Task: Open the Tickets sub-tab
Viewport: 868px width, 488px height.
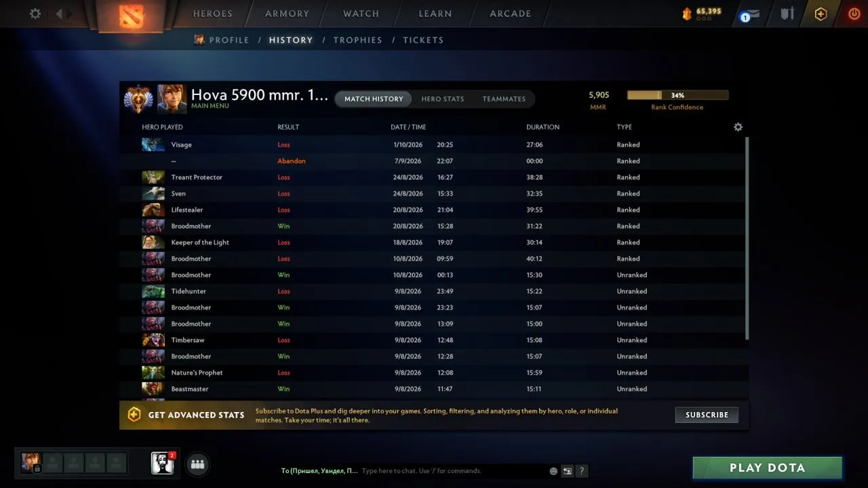Action: tap(423, 40)
